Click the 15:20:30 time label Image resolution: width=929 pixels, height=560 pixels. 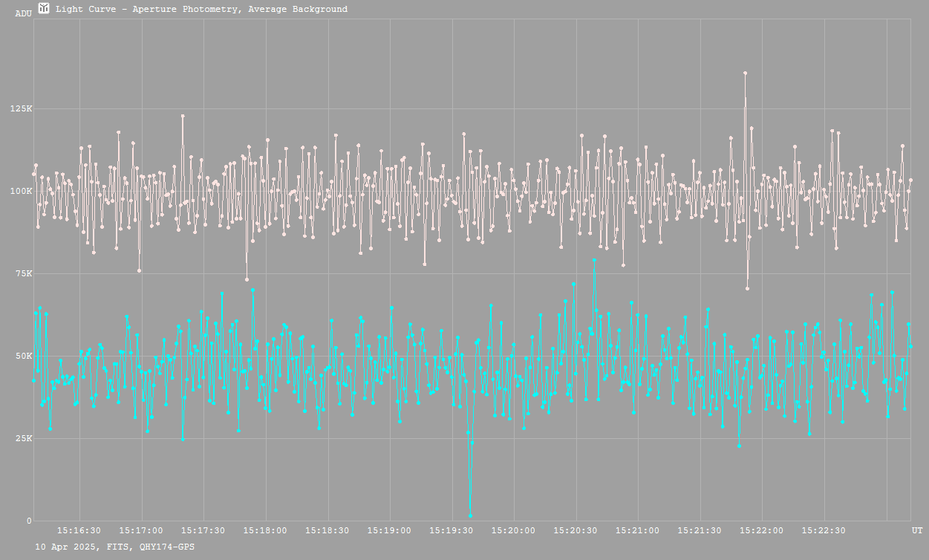pyautogui.click(x=576, y=530)
